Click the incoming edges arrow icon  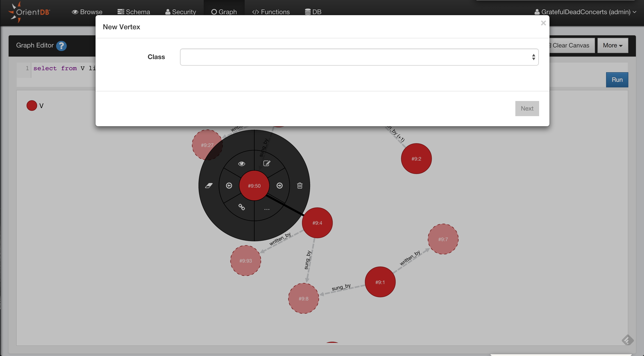(x=229, y=186)
